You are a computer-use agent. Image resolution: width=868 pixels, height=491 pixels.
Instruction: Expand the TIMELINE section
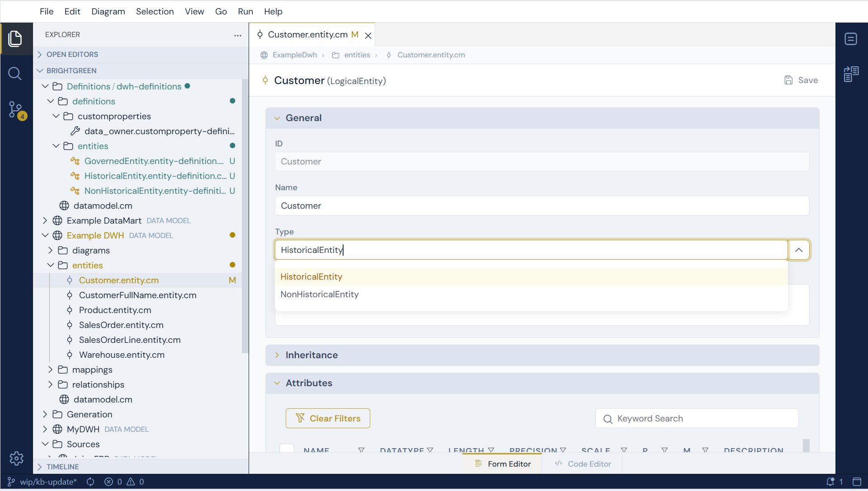tap(40, 467)
